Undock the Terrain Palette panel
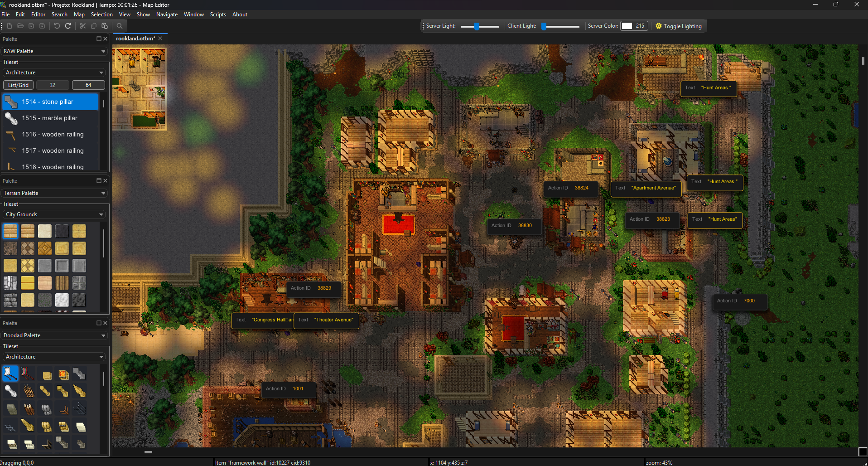868x466 pixels. click(99, 181)
